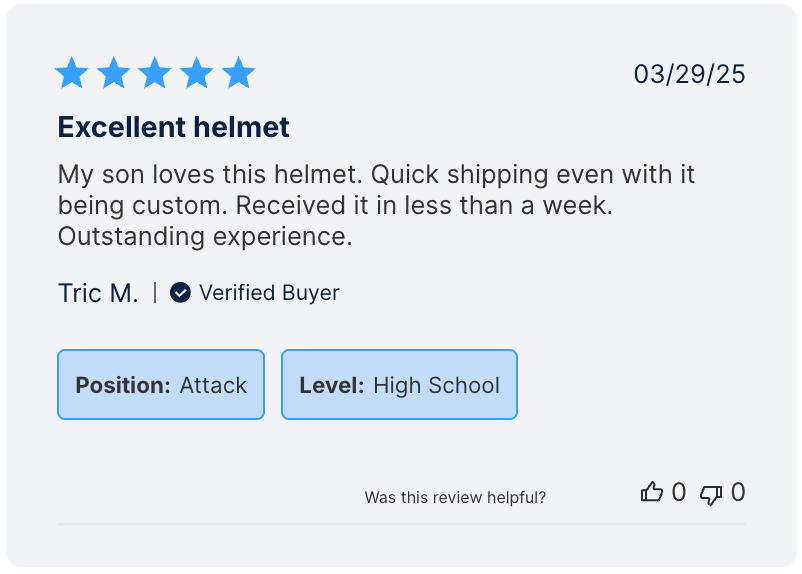Viewport: 802px width, 574px height.
Task: Click the Verified Buyer checkmark badge
Action: coord(180,292)
